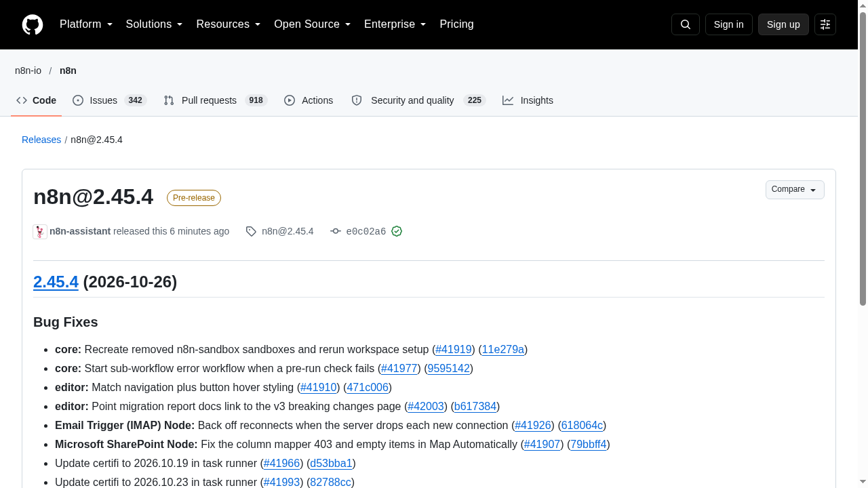Screen dimensions: 868x488
Task: Open commit 618064c
Action: (x=582, y=426)
